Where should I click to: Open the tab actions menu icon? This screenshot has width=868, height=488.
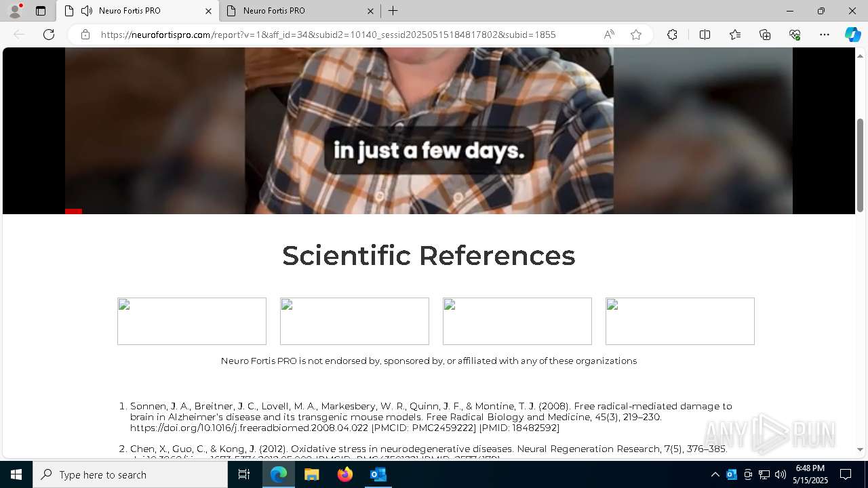pyautogui.click(x=41, y=11)
